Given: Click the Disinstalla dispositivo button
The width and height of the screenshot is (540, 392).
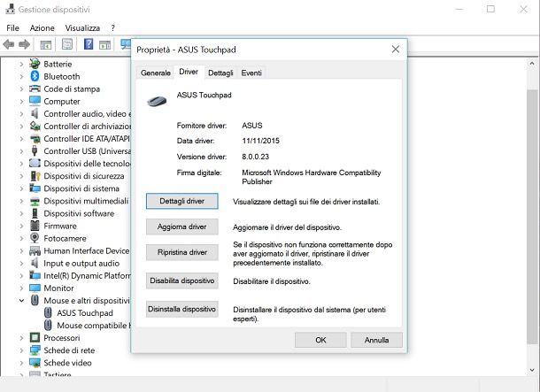Looking at the screenshot, I should click(x=181, y=309).
